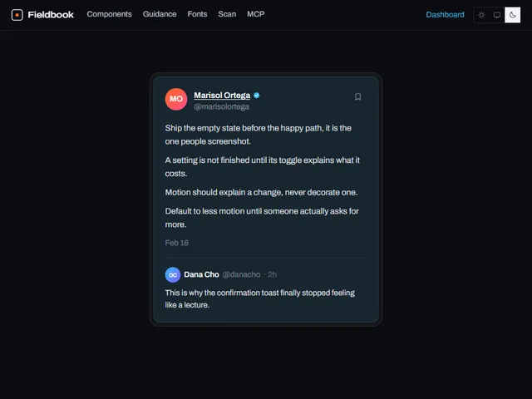Select system theme monitor icon
Viewport: 532px width, 399px height.
497,15
